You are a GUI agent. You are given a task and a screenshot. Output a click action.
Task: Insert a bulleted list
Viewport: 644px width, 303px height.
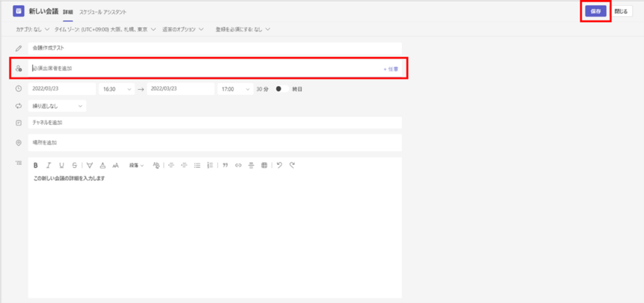click(197, 165)
